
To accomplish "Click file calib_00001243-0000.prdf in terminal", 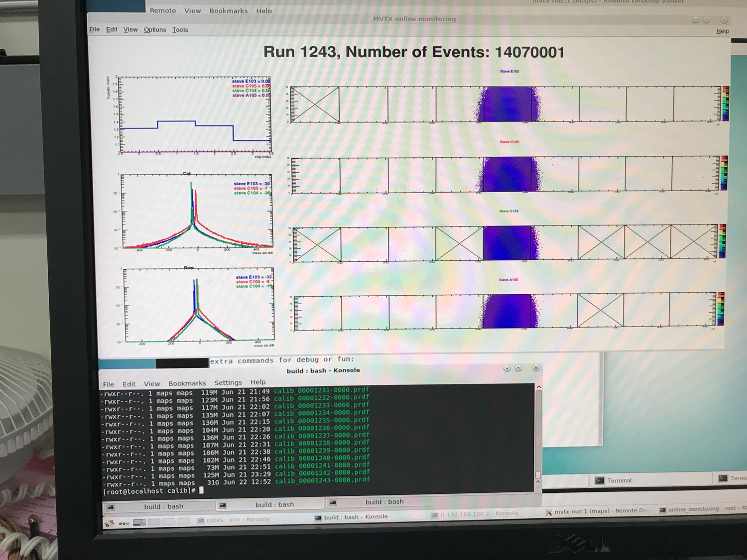I will click(323, 480).
